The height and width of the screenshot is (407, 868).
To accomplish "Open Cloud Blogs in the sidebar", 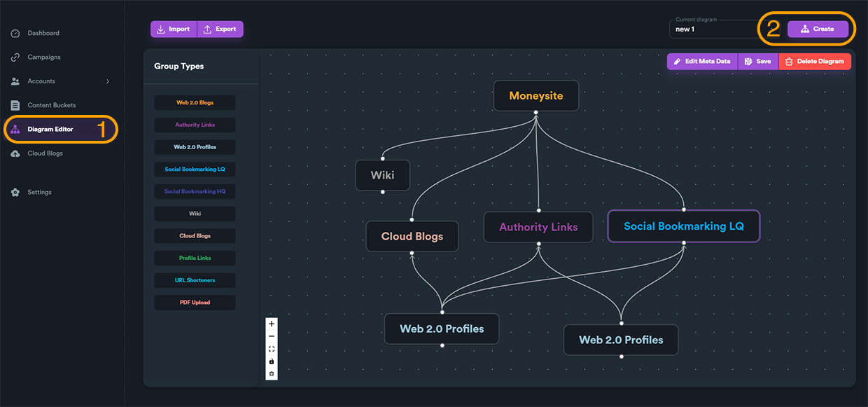I will point(45,153).
